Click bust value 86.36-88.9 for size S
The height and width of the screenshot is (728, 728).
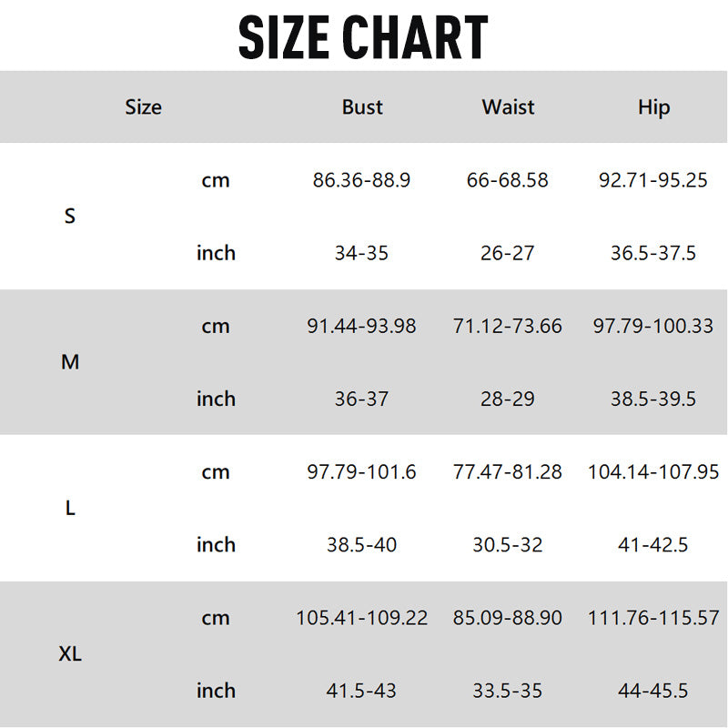click(361, 180)
